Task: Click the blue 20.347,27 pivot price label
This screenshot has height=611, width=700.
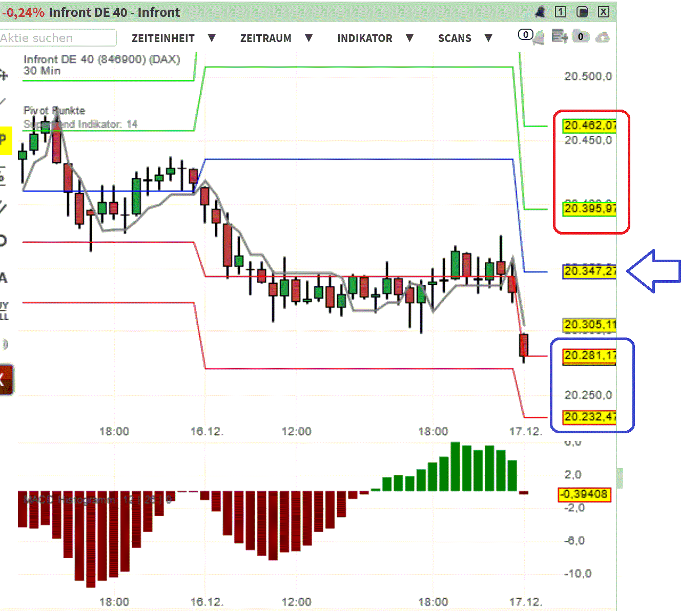Action: [589, 271]
